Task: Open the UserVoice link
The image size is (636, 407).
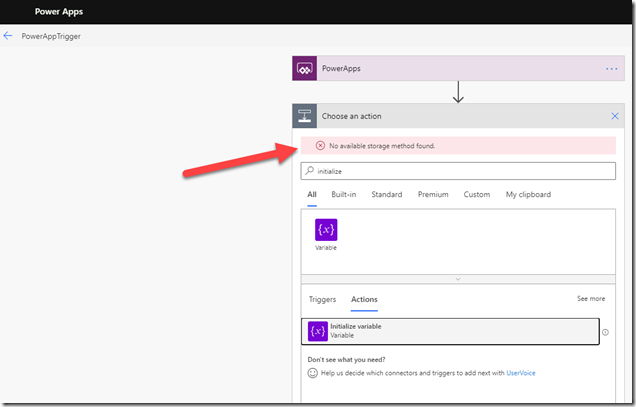Action: pyautogui.click(x=521, y=373)
